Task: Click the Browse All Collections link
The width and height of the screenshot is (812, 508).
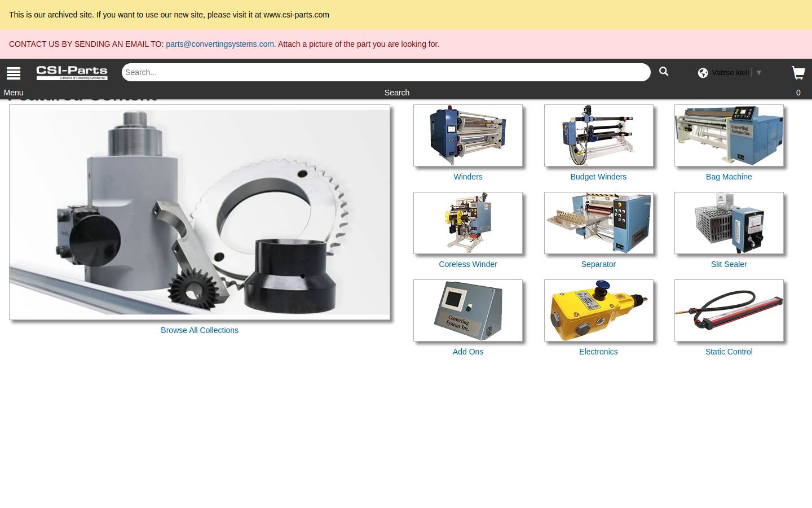Action: [200, 330]
